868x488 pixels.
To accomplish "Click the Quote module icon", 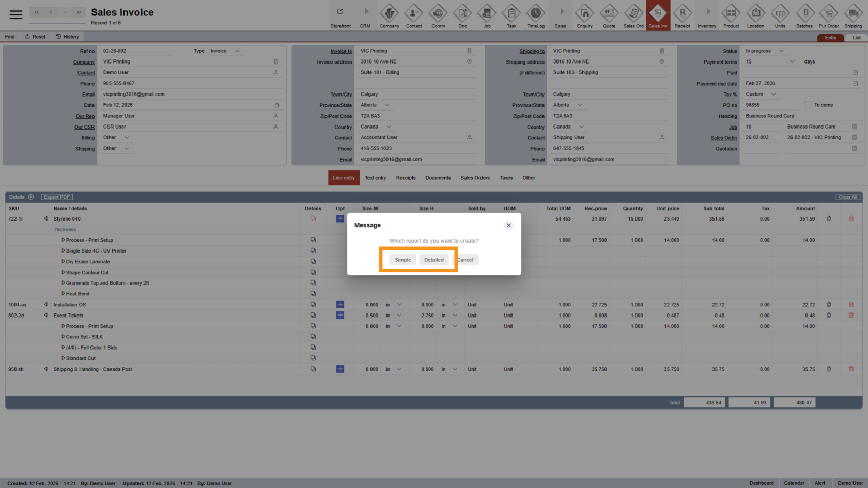I will 609,14.
